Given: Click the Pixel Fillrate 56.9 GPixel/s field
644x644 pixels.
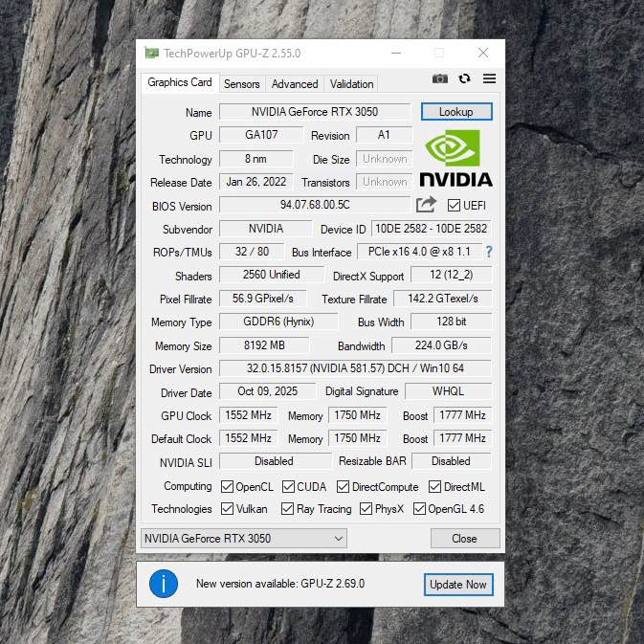Looking at the screenshot, I should [263, 299].
